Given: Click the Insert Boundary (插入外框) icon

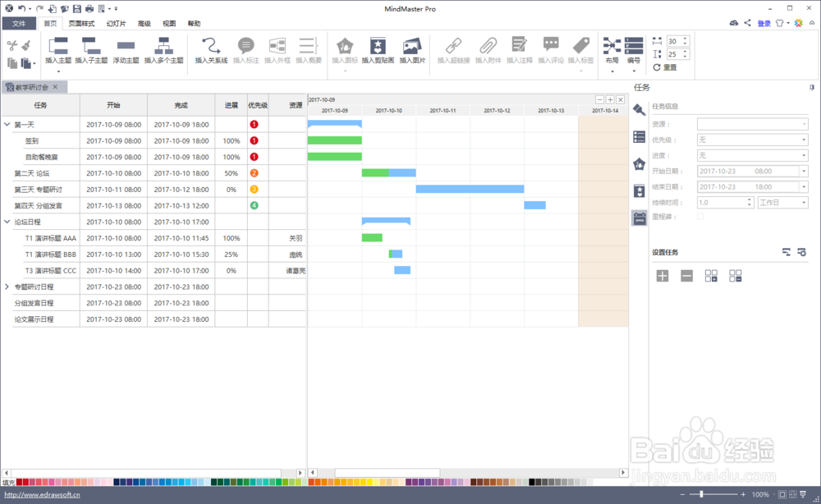Looking at the screenshot, I should click(x=277, y=47).
